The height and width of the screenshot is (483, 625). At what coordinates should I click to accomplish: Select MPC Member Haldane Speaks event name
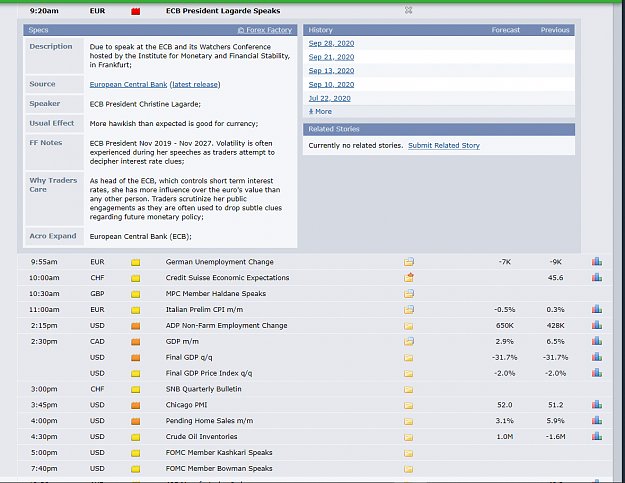(x=216, y=294)
